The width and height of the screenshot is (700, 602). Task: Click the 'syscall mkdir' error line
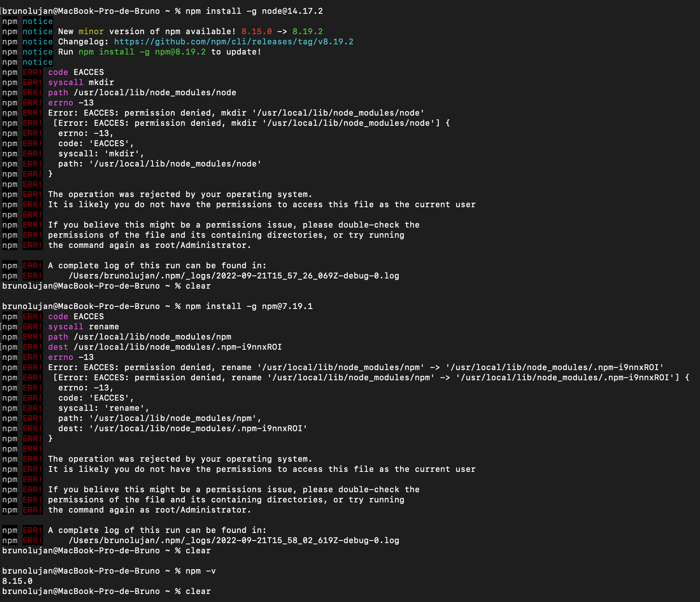point(81,83)
